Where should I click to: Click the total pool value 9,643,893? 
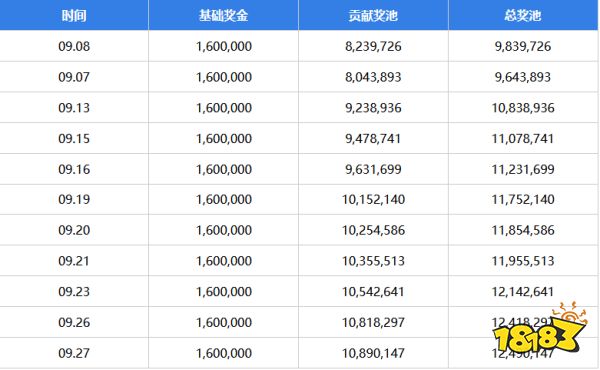[x=523, y=77]
